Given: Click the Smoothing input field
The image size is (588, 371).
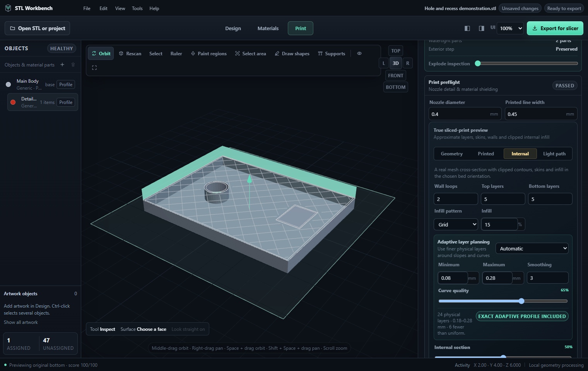Looking at the screenshot, I should click(x=548, y=278).
